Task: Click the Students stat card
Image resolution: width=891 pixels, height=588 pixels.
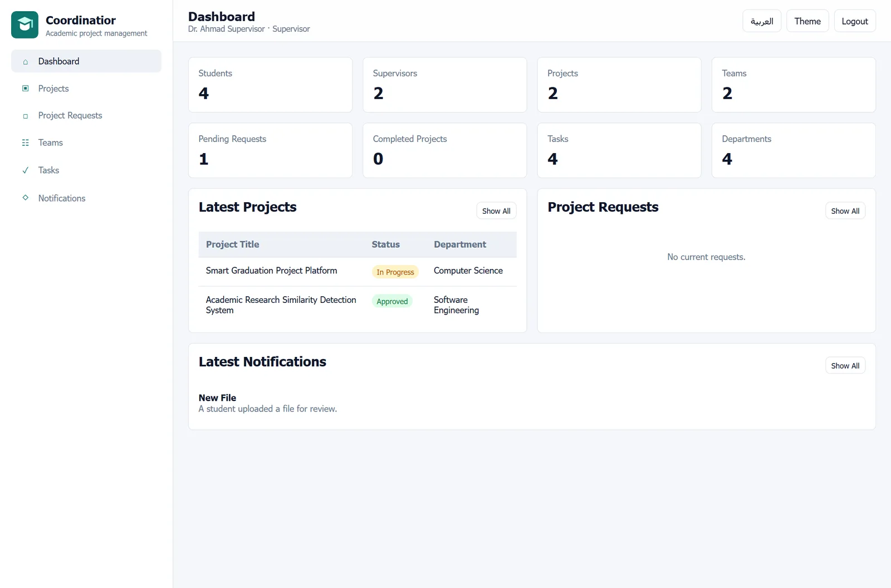Action: point(270,85)
